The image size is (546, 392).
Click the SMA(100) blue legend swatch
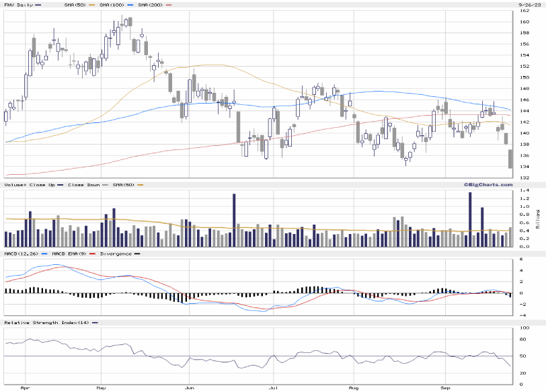point(130,5)
